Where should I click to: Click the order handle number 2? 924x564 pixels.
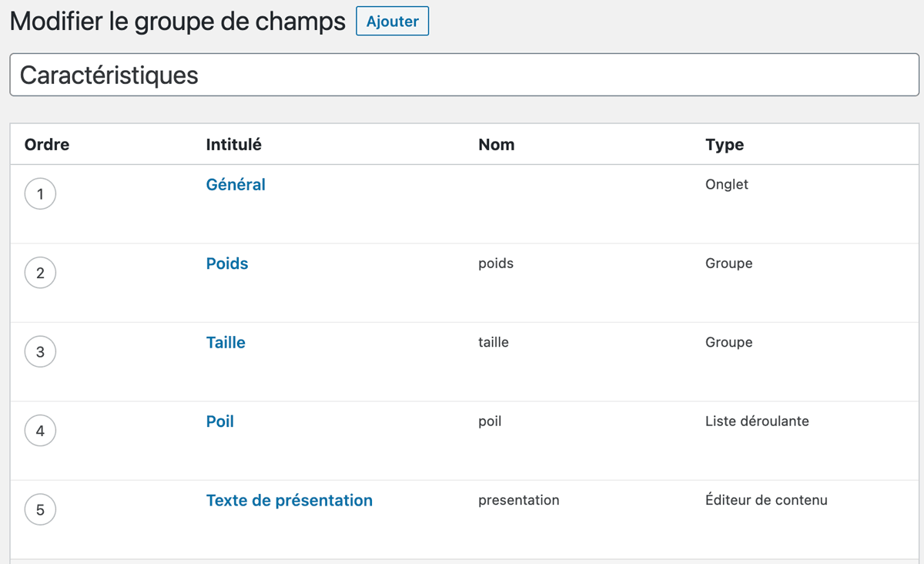click(x=40, y=273)
